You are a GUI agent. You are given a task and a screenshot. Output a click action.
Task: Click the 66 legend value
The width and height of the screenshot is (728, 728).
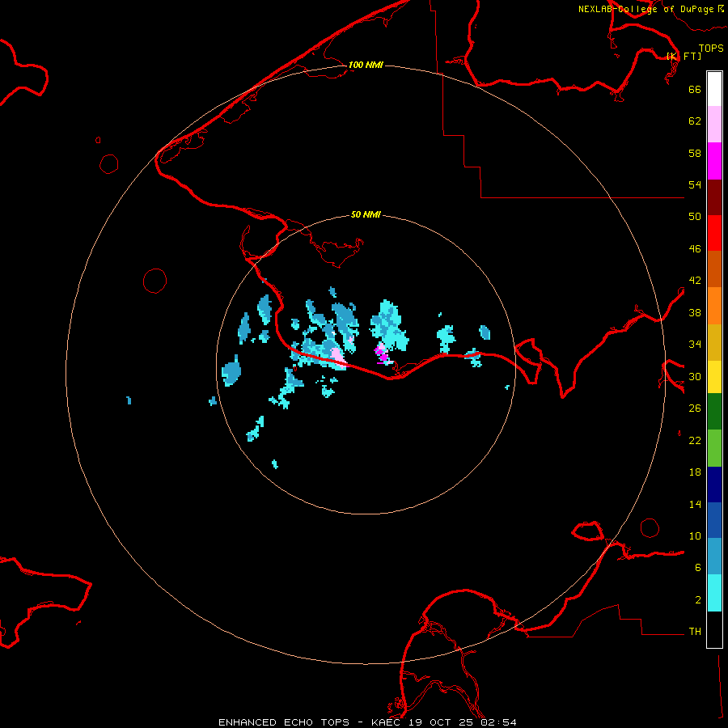(695, 89)
